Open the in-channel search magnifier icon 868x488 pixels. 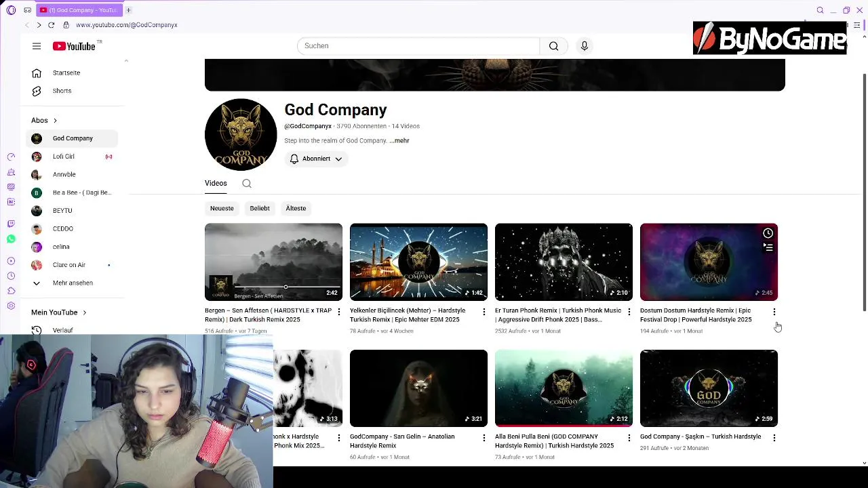(x=247, y=184)
